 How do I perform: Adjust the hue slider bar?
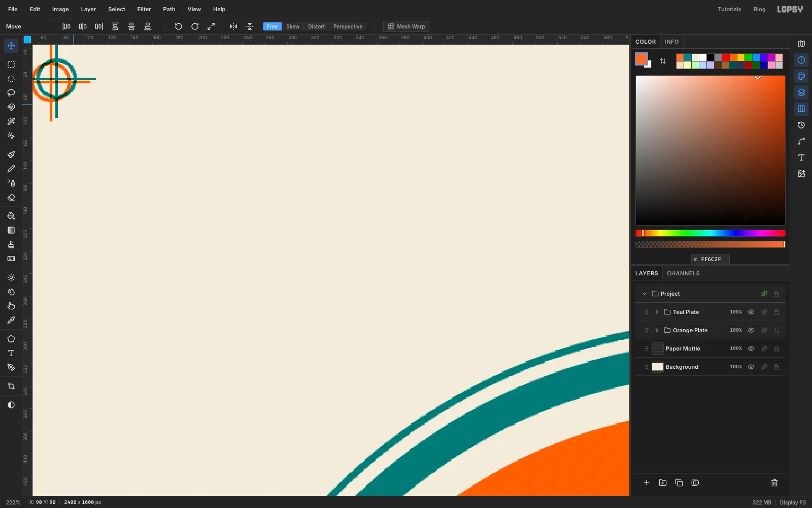pos(710,233)
